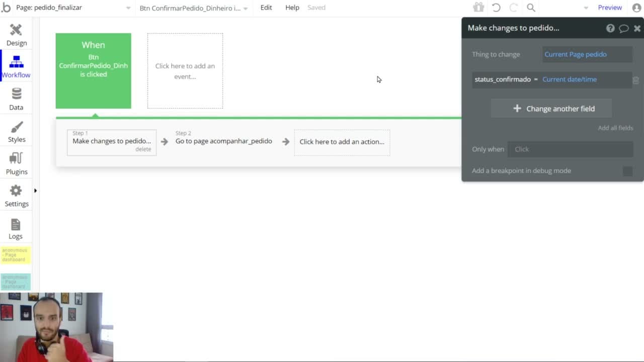Open the Design tab in sidebar
644x362 pixels.
[x=16, y=35]
